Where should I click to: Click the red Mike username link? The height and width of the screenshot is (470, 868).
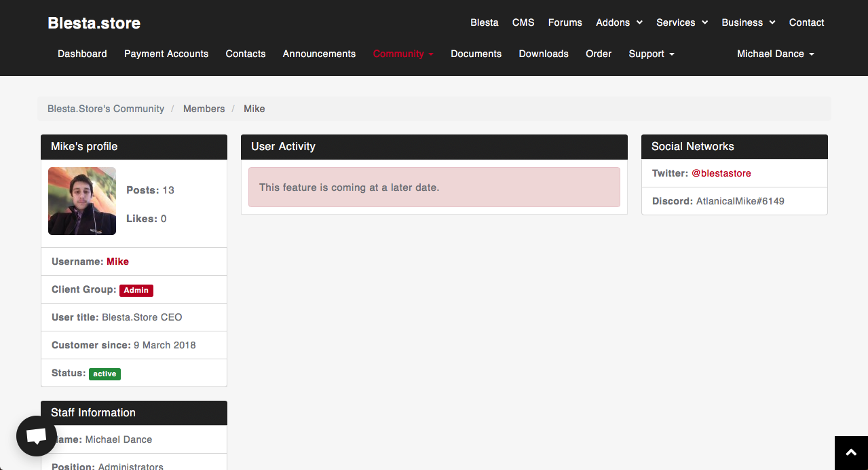click(117, 261)
